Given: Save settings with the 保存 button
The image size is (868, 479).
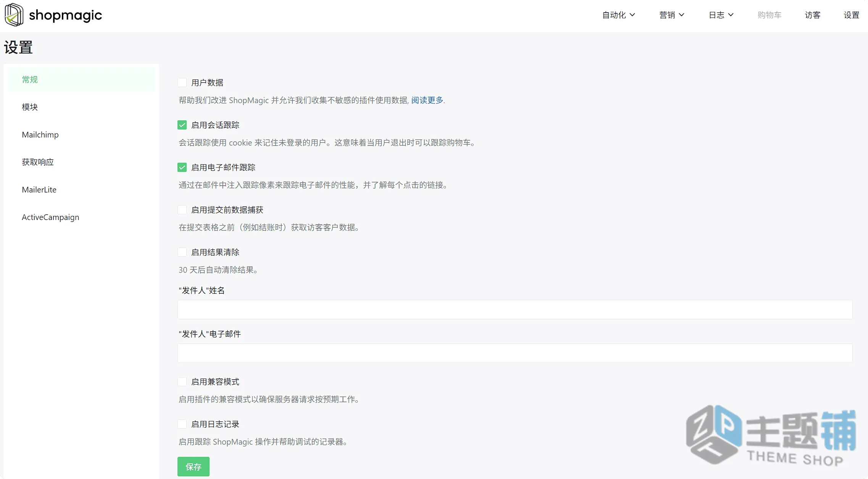Looking at the screenshot, I should coord(194,466).
